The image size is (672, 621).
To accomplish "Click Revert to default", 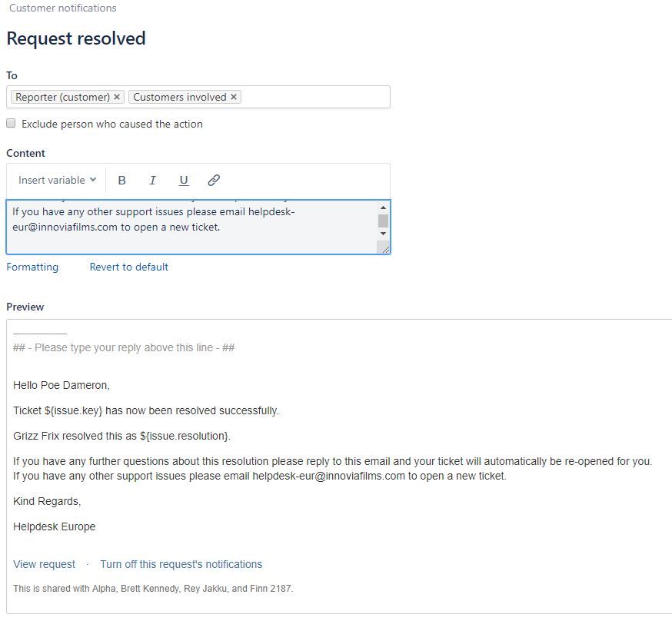I will tap(128, 267).
